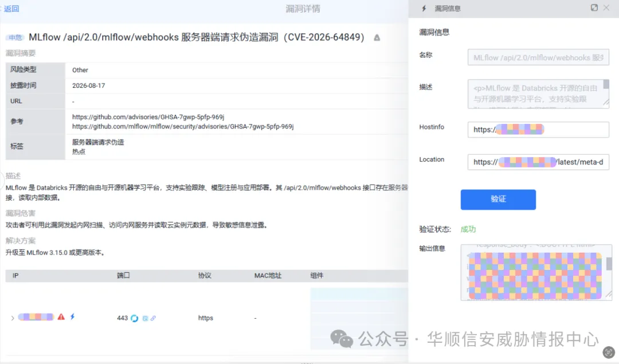The height and width of the screenshot is (364, 619).
Task: Click the 输出信息 output text area
Action: [536, 272]
